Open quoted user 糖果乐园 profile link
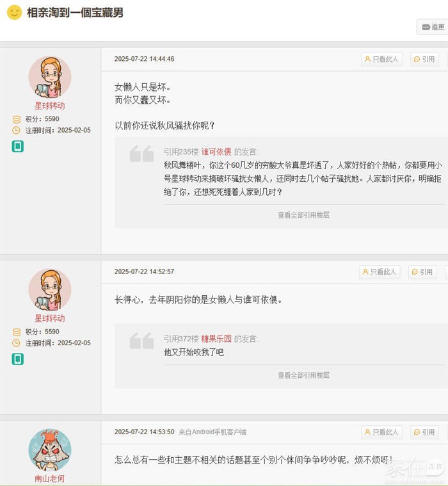The height and width of the screenshot is (486, 448). coord(216,339)
